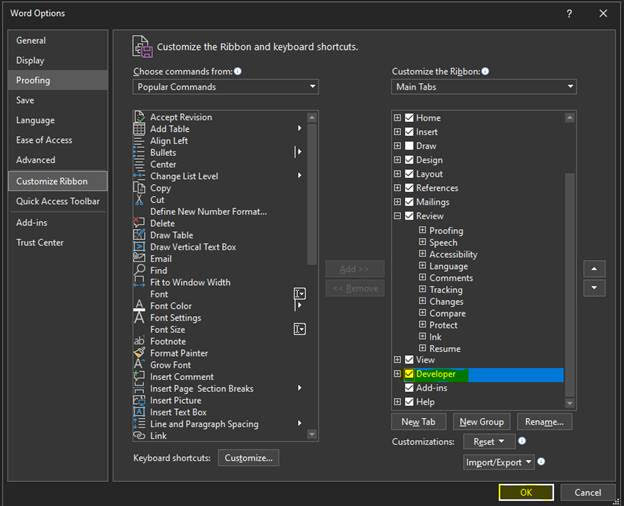Open the Reset customizations dropdown
624x506 pixels.
489,442
